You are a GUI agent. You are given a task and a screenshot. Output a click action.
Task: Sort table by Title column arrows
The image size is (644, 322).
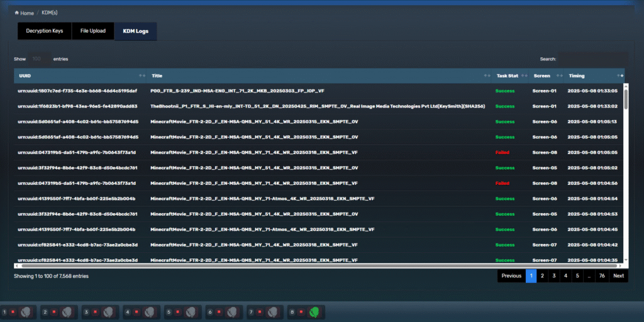(x=486, y=76)
